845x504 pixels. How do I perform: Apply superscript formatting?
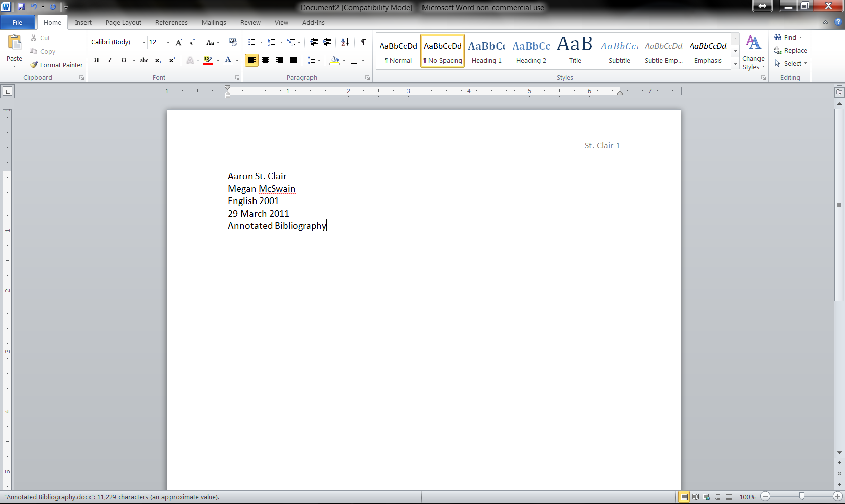(x=172, y=60)
